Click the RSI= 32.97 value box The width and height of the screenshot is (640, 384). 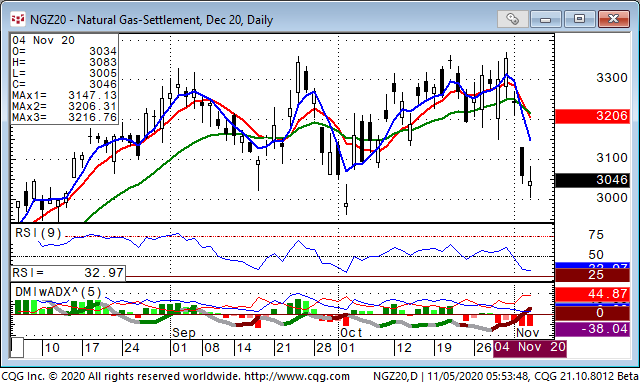[68, 273]
